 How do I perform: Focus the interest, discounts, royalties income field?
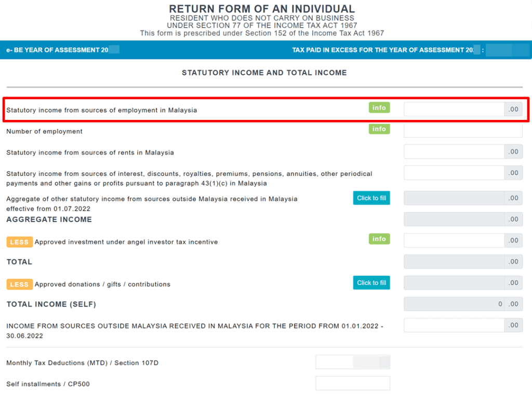(454, 173)
